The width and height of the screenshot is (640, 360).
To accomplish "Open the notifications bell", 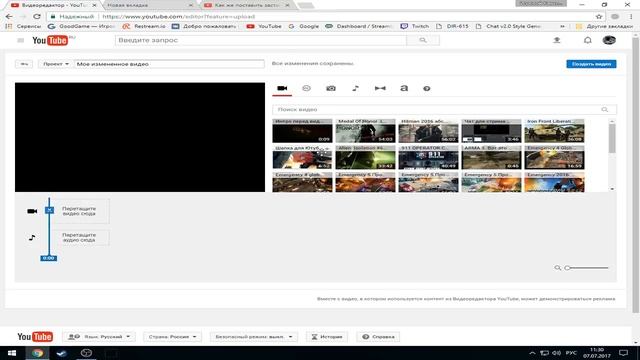I will [587, 40].
